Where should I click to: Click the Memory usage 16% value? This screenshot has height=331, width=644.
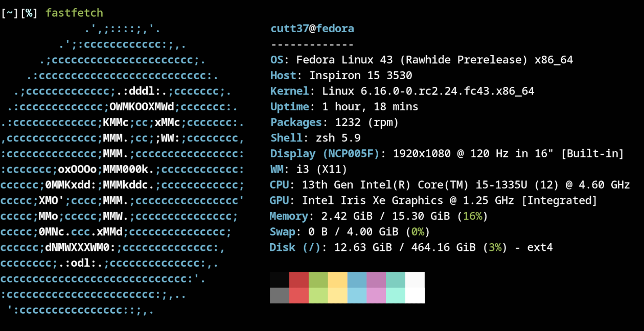pyautogui.click(x=473, y=216)
